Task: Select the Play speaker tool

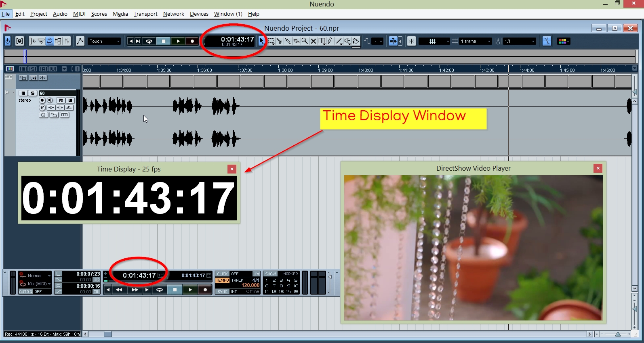Action: coord(347,41)
